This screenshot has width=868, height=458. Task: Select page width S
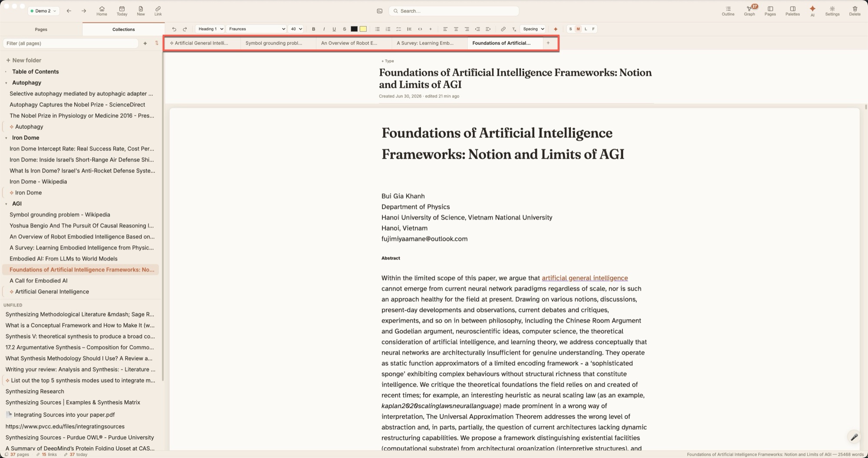pyautogui.click(x=570, y=29)
